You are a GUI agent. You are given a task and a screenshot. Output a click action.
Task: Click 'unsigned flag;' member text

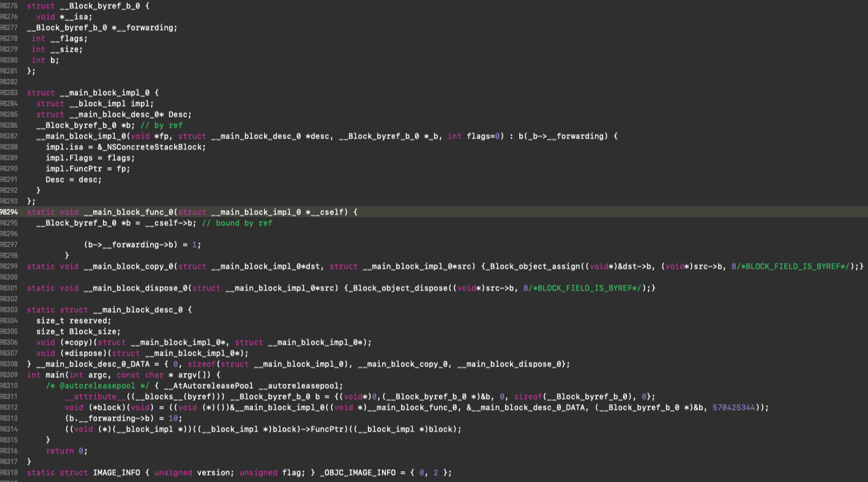[272, 472]
